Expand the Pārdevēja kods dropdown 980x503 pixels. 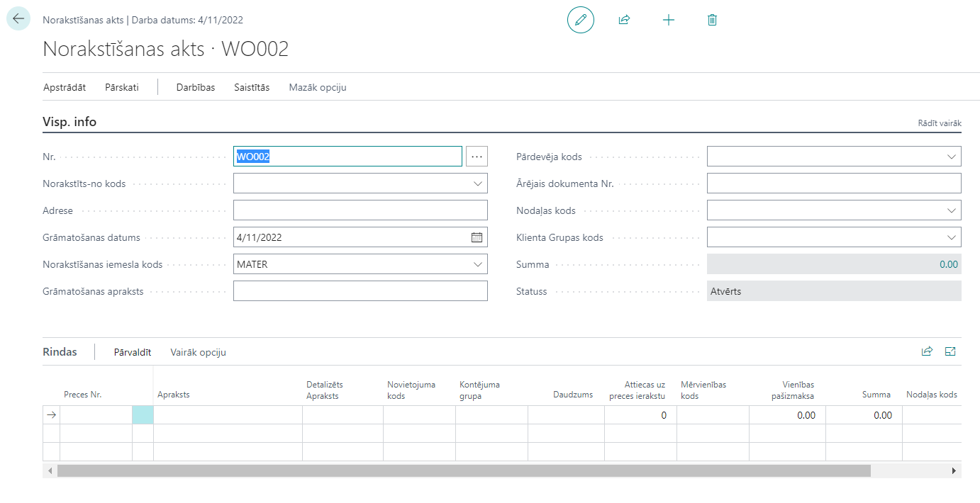(x=951, y=157)
